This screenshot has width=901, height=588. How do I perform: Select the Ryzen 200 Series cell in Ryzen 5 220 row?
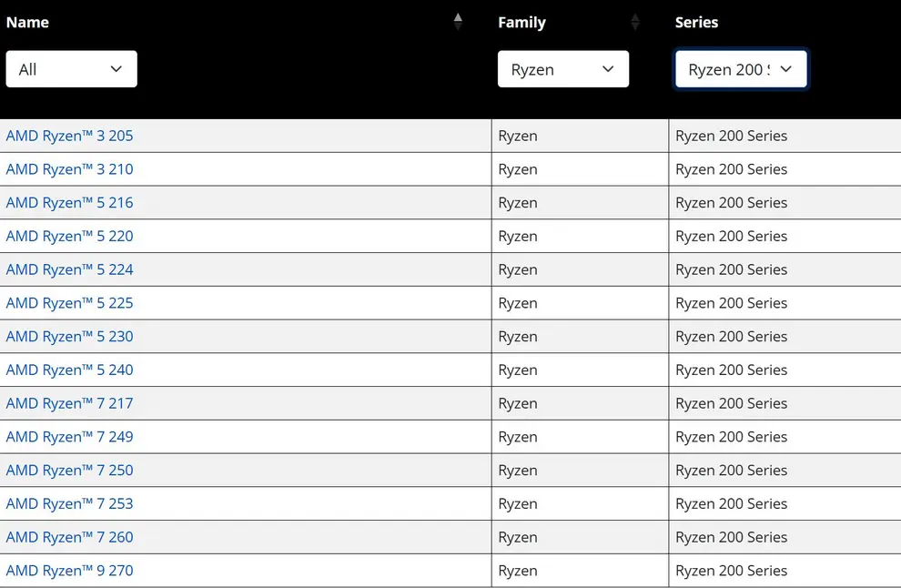785,236
